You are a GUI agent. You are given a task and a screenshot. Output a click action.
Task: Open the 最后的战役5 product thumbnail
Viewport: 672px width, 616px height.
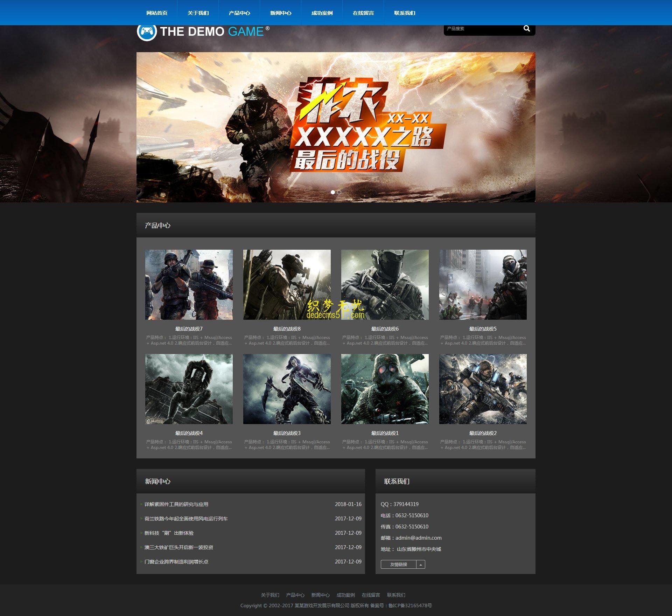(483, 284)
